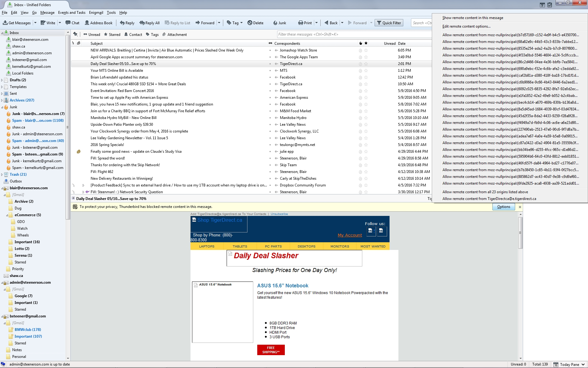Mark message as Junk
The width and height of the screenshot is (588, 368).
coord(280,23)
